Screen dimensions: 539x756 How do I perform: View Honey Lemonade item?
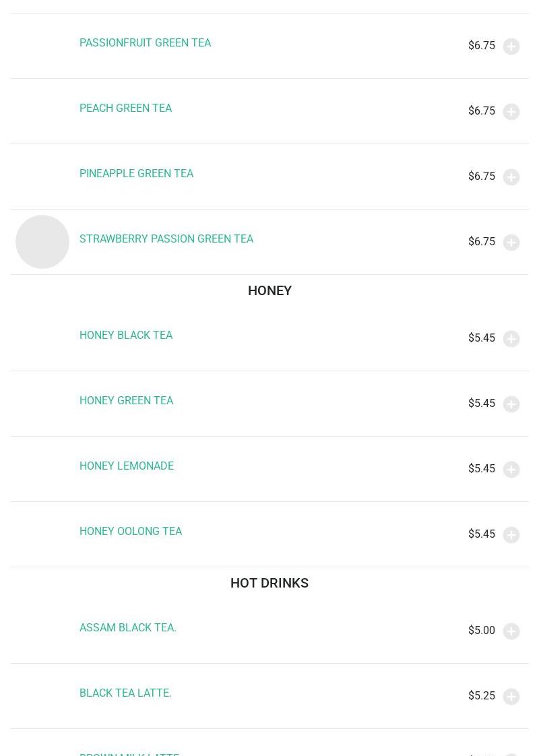point(127,466)
